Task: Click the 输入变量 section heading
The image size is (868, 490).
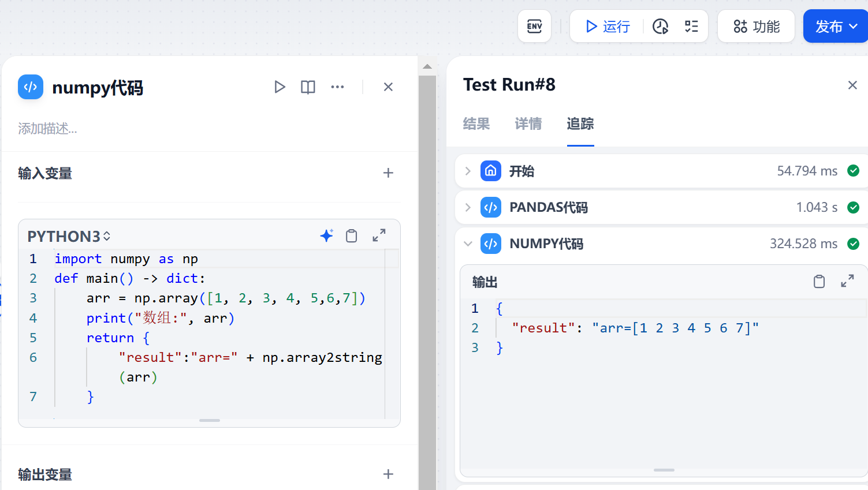Action: click(45, 173)
